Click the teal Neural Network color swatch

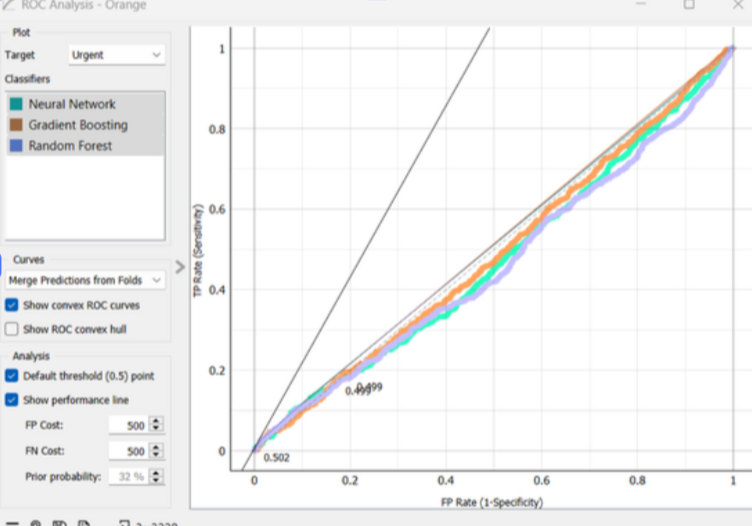[x=16, y=104]
